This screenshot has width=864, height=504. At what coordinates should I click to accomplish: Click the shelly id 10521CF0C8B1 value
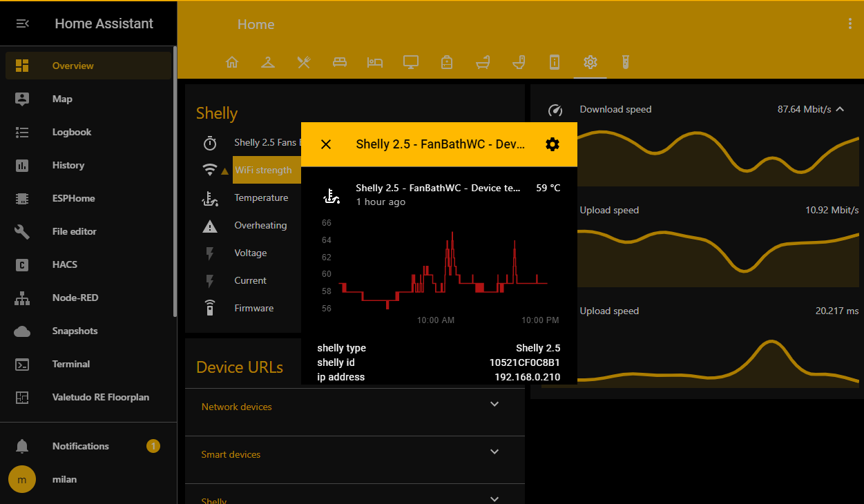525,362
